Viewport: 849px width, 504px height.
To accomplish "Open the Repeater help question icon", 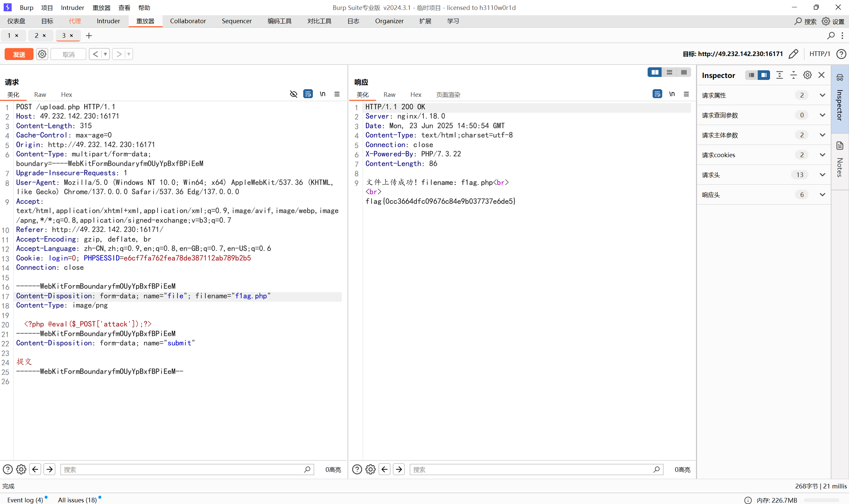I will pyautogui.click(x=841, y=54).
